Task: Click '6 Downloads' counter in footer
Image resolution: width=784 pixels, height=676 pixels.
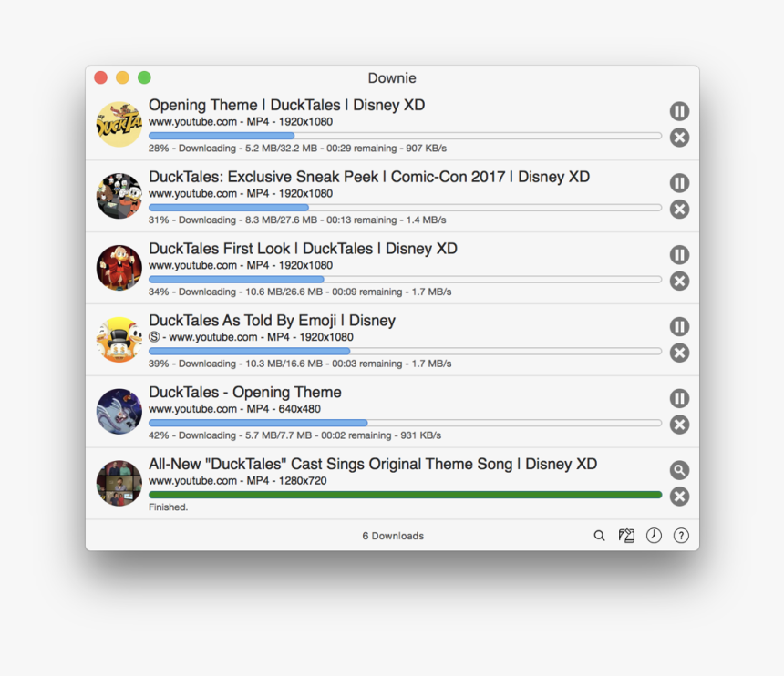Action: pos(393,536)
